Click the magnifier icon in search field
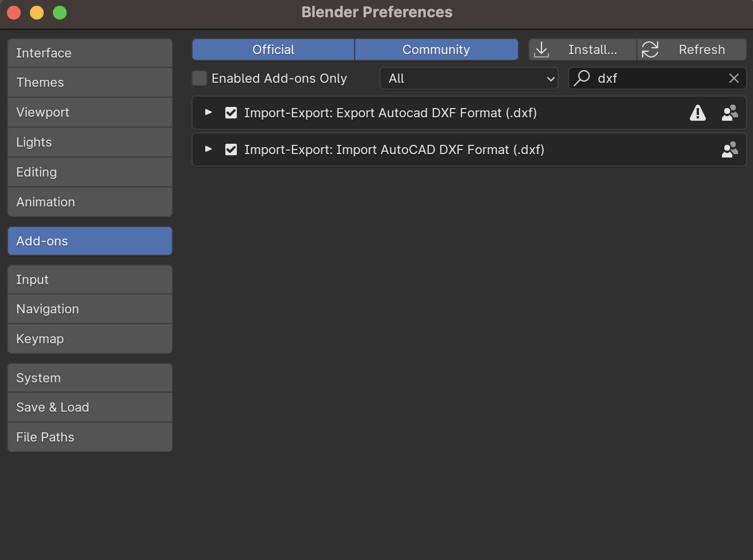 (x=582, y=78)
